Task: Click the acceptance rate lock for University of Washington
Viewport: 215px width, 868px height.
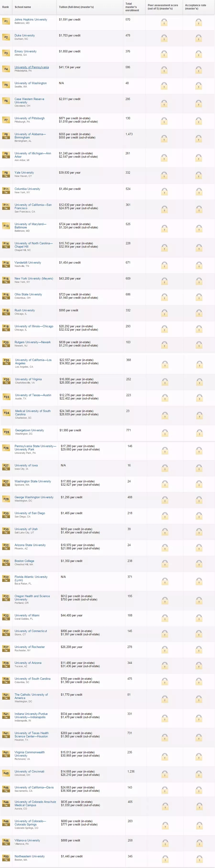Action: [x=199, y=86]
